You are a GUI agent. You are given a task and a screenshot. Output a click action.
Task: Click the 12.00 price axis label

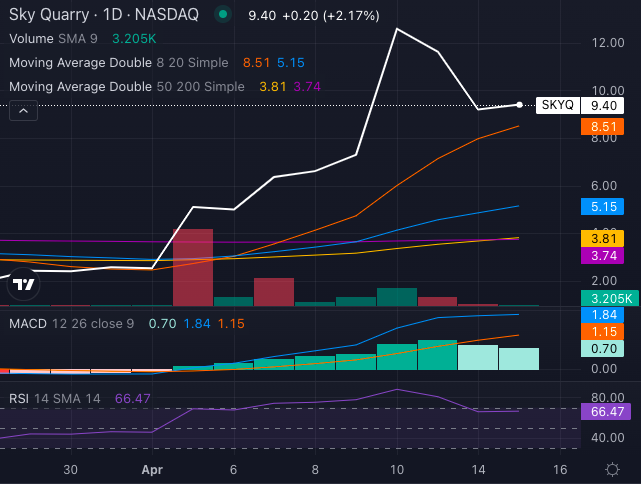coord(608,43)
